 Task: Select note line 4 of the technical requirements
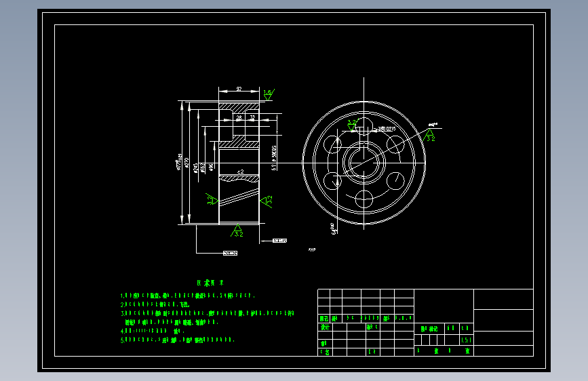coord(152,331)
